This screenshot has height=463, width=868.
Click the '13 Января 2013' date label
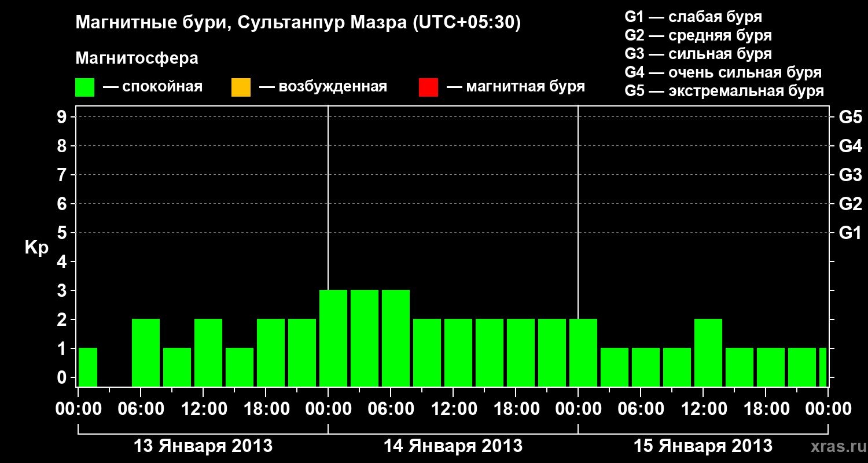tap(203, 446)
